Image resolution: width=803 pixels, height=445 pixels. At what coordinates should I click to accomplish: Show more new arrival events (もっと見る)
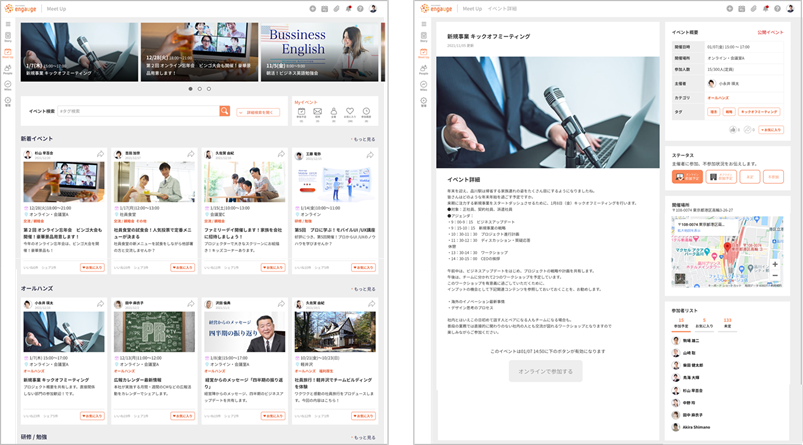[364, 139]
